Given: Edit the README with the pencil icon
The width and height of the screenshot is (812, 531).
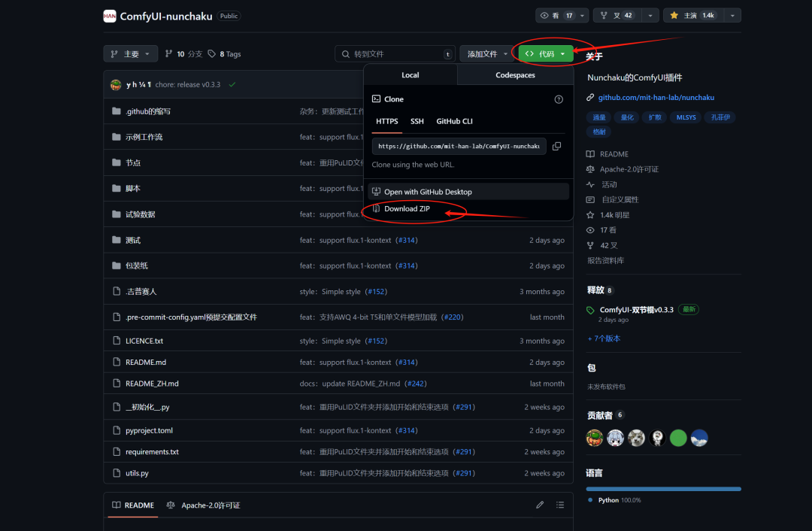Looking at the screenshot, I should pos(540,505).
